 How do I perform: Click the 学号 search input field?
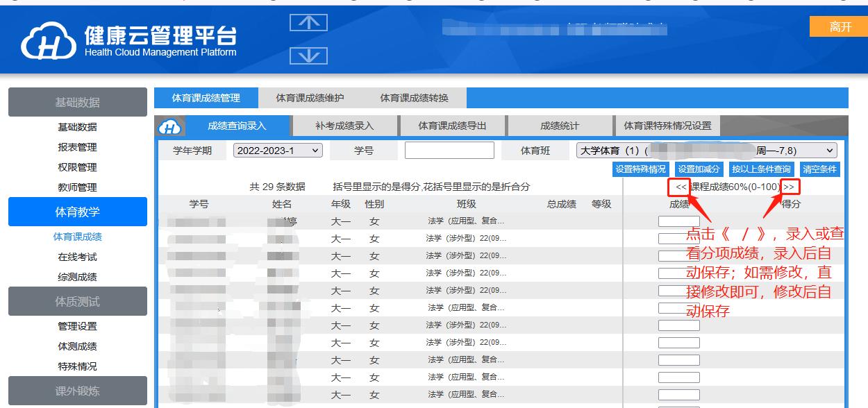pyautogui.click(x=449, y=151)
